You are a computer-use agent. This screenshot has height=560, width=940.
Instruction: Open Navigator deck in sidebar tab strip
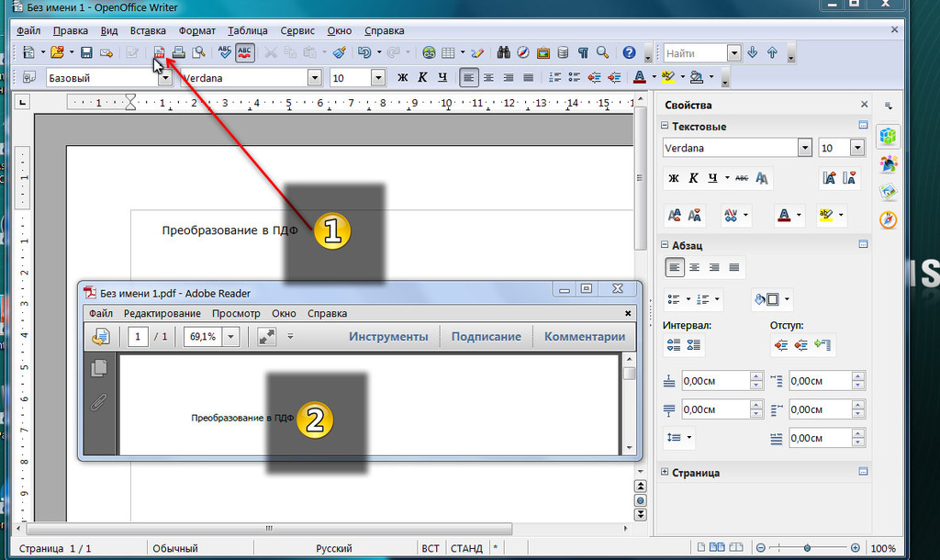(888, 220)
